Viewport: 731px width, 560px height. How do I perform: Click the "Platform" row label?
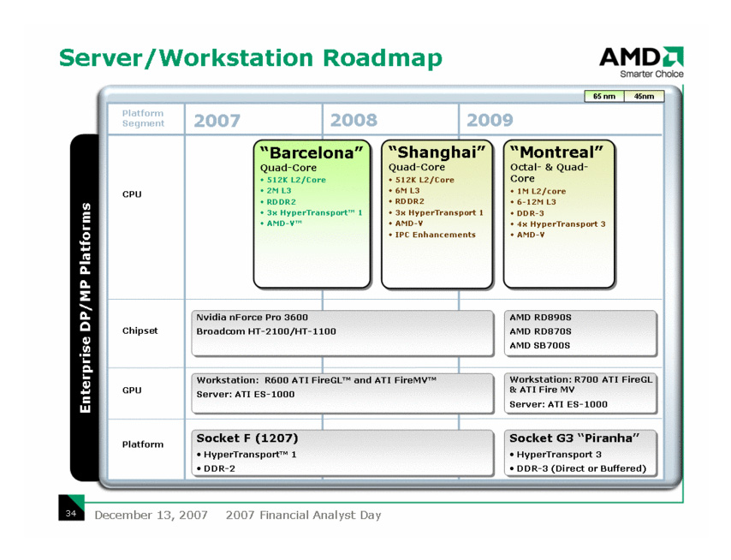point(143,444)
